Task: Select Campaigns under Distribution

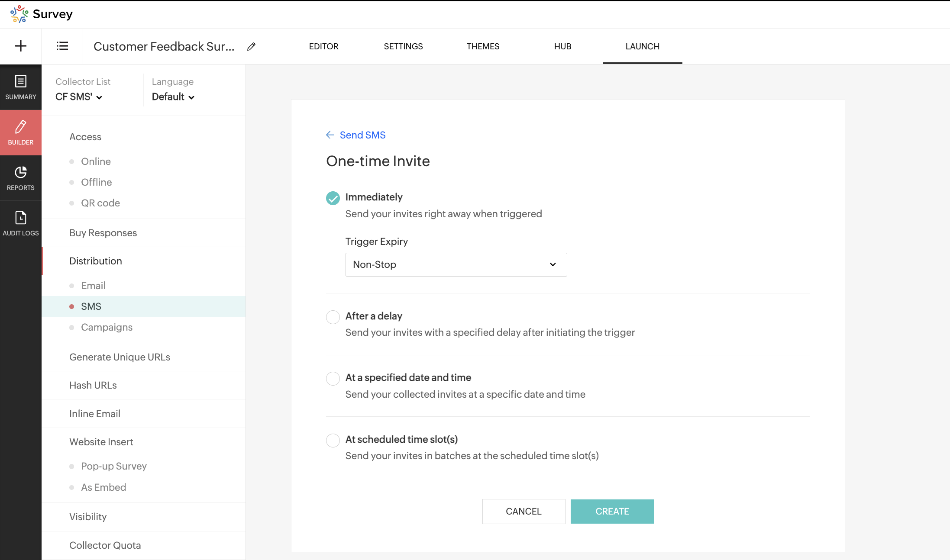Action: pyautogui.click(x=107, y=327)
